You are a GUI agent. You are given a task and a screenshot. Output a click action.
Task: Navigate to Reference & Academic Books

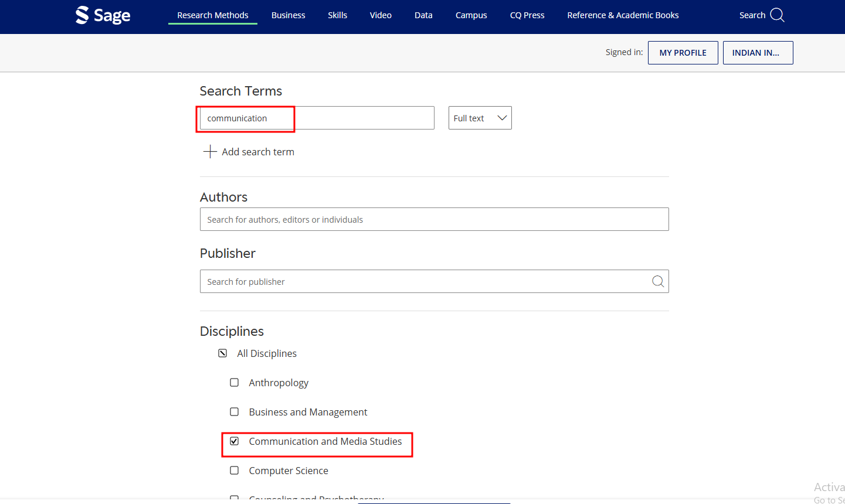(623, 15)
